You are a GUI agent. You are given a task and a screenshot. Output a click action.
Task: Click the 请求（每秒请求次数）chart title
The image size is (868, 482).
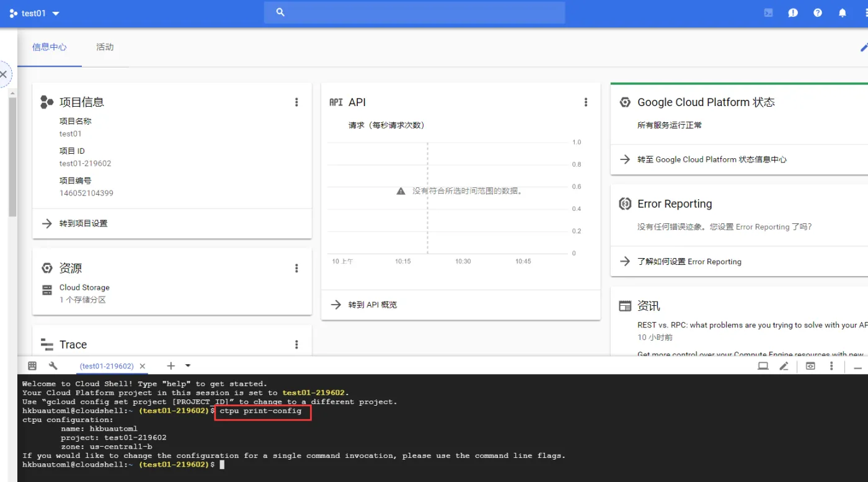[x=386, y=125]
